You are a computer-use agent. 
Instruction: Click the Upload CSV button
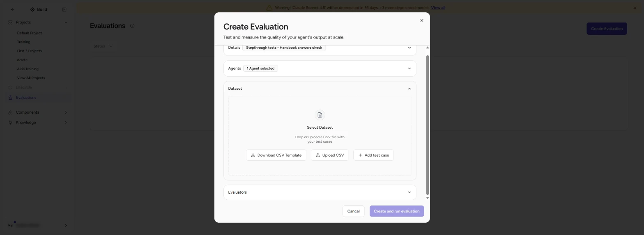coord(330,155)
